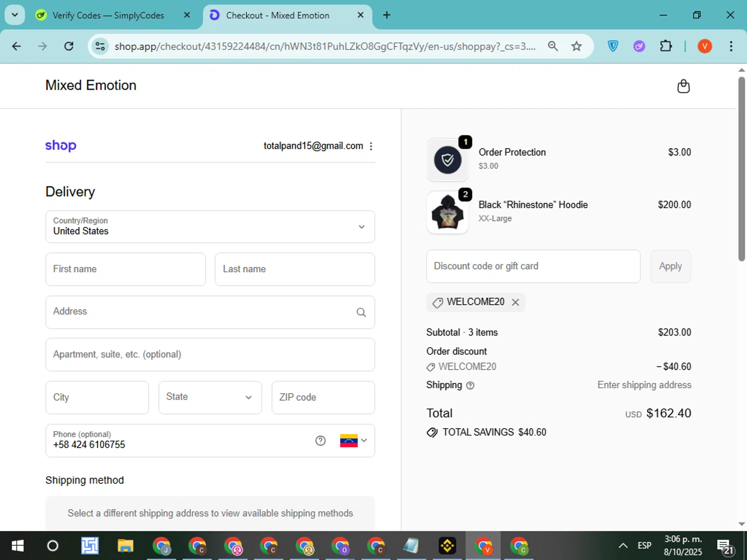Click the ZIP code field

tap(323, 397)
